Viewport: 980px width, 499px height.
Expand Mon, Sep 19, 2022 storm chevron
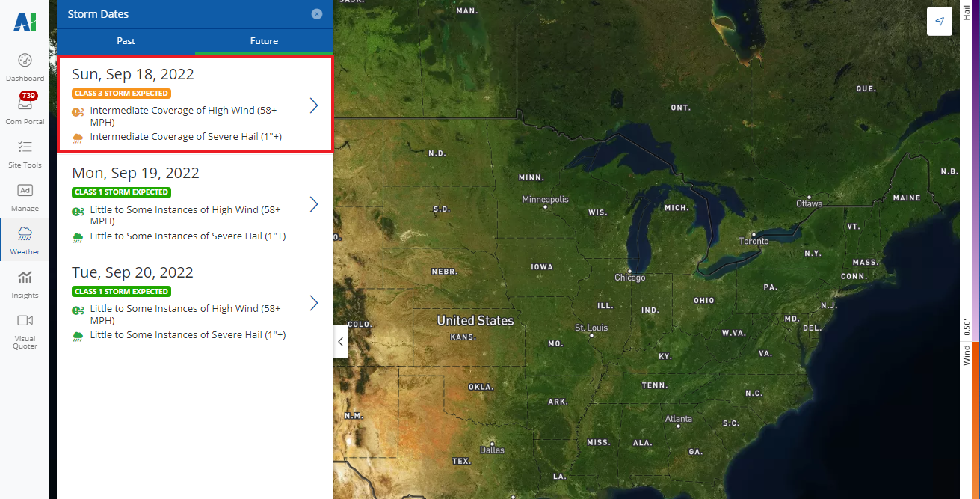[x=314, y=204]
